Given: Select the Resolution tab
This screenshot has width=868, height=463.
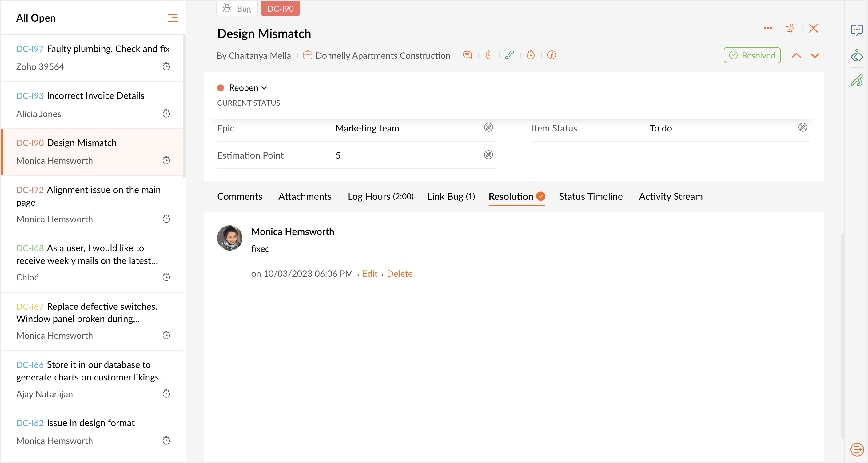Looking at the screenshot, I should pyautogui.click(x=516, y=197).
